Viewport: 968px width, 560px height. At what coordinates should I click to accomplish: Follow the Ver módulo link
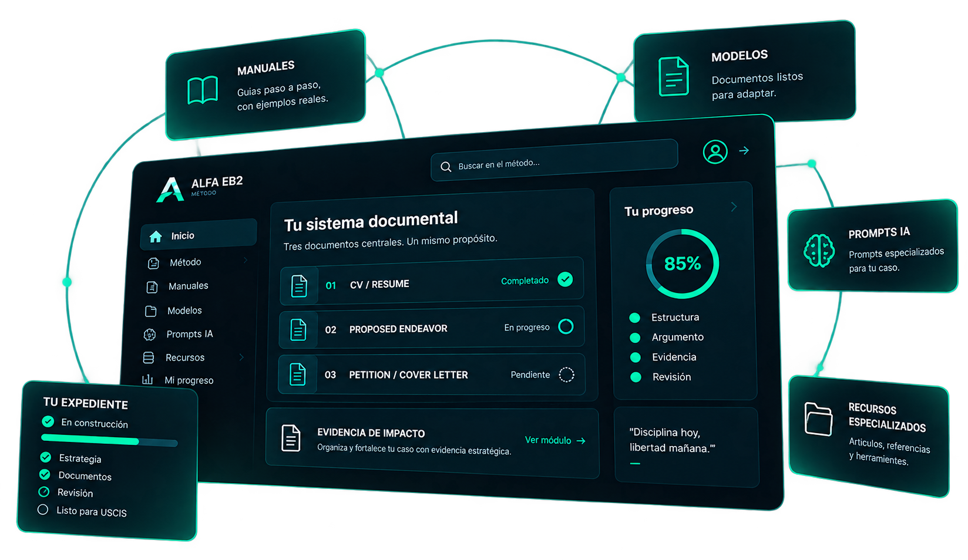[555, 440]
